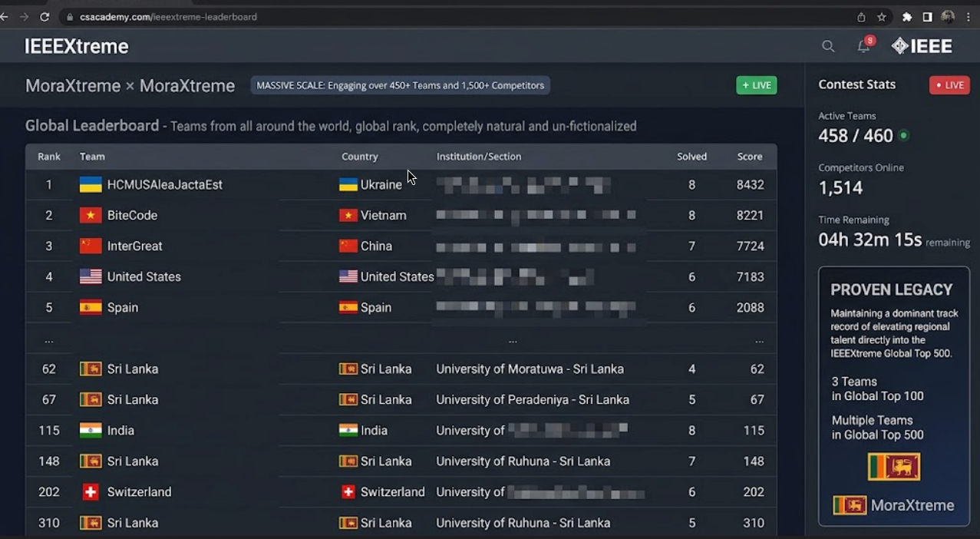Viewport: 980px width, 539px height.
Task: Click University of Peradeniya - Sri Lanka
Action: click(x=533, y=399)
